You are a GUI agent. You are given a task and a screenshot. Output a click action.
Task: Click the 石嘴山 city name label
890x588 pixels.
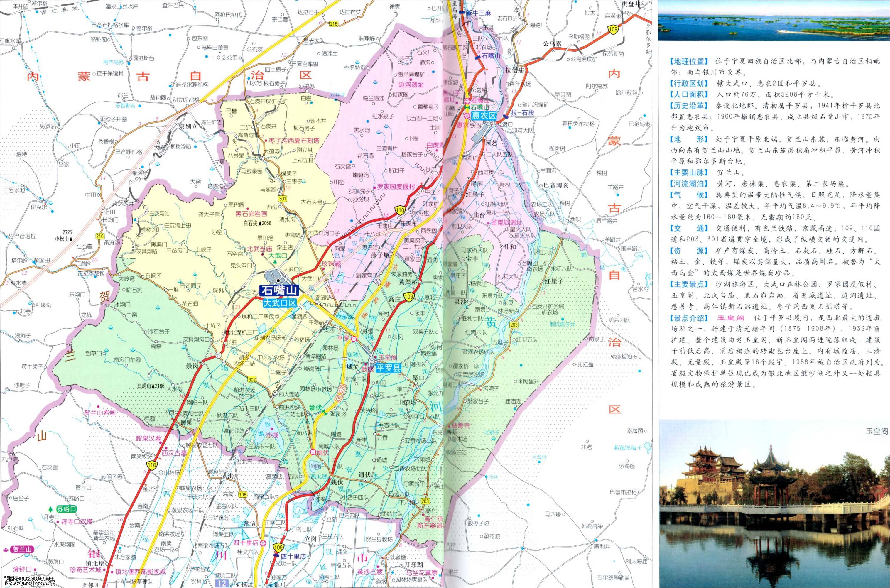tap(279, 290)
